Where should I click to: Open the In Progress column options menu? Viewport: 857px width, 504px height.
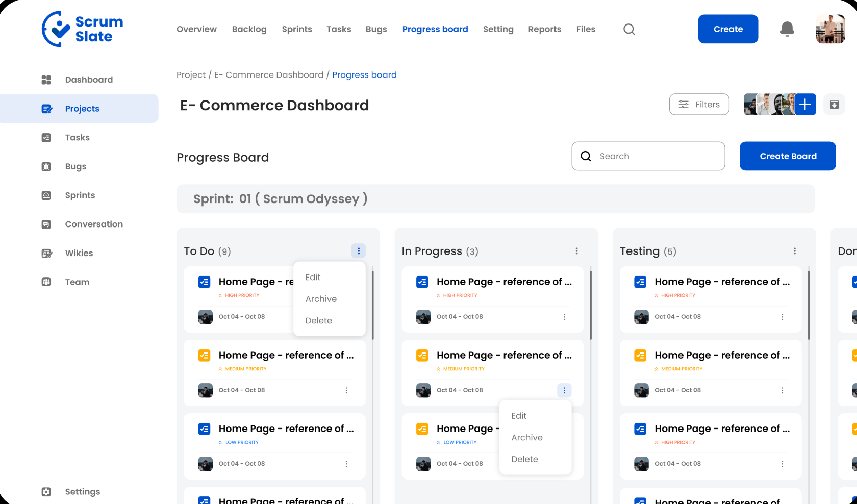[576, 251]
